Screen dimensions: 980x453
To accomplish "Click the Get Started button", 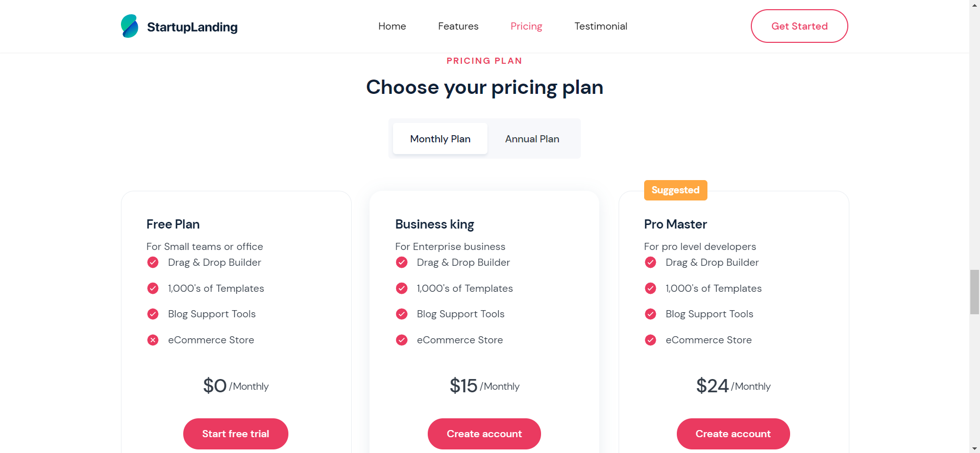I will click(799, 26).
